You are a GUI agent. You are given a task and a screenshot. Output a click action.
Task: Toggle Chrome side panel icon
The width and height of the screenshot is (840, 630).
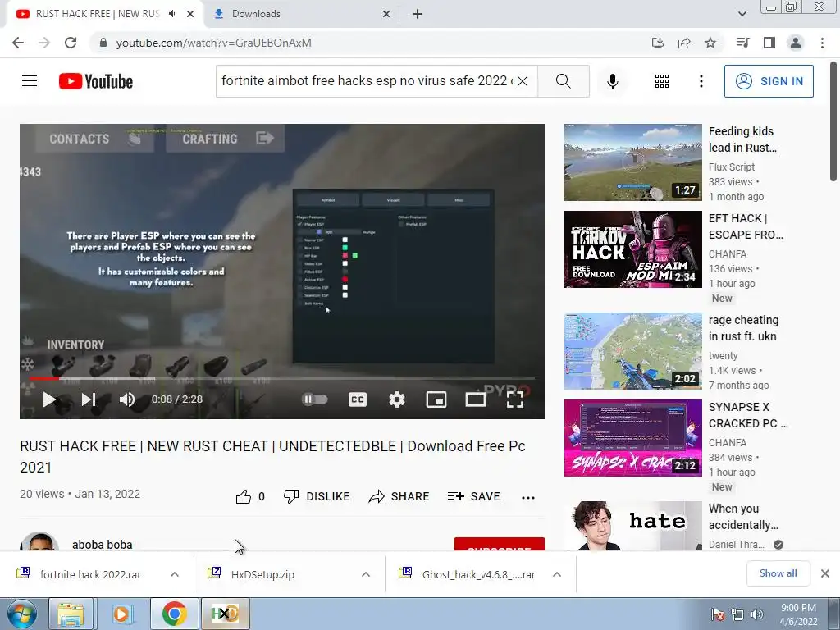(769, 43)
